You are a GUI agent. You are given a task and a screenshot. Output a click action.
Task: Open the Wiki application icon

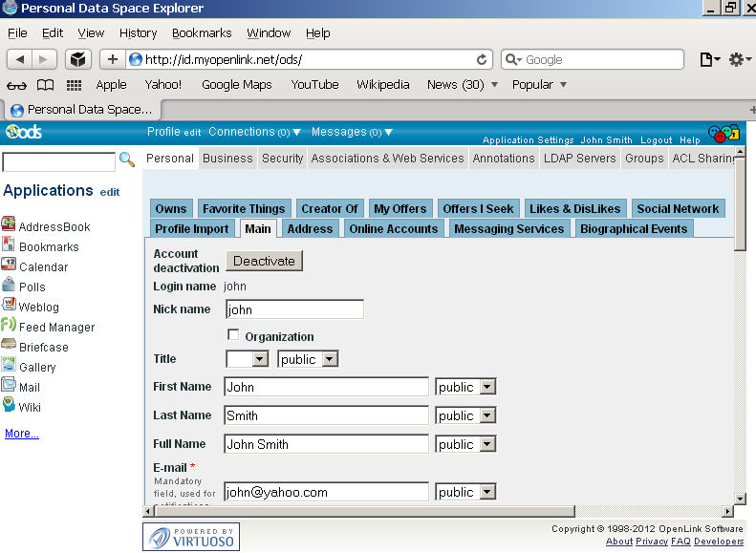click(9, 406)
